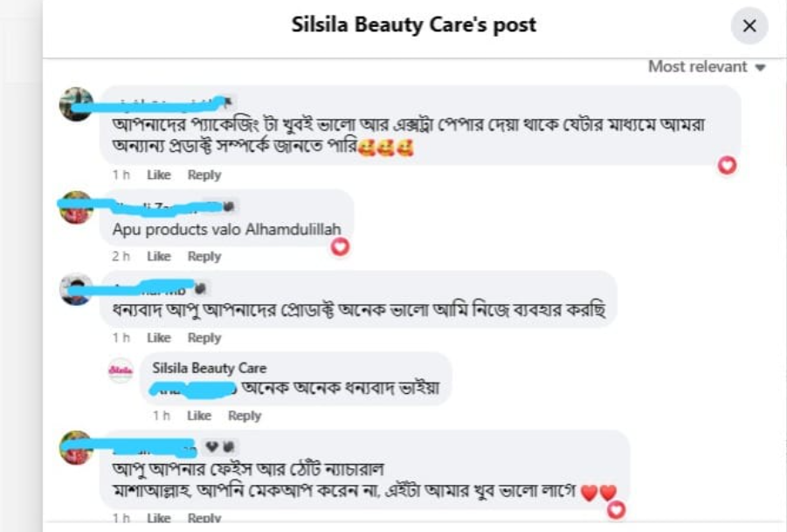787x532 pixels.
Task: Like Silsila Beauty Care's reply
Action: point(199,416)
